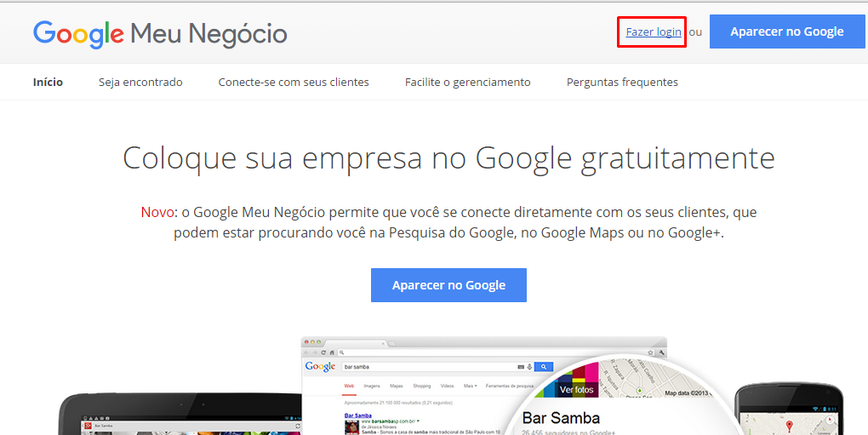Switch to Facilite o gerenciamento tab
This screenshot has height=435, width=868.
pos(468,82)
